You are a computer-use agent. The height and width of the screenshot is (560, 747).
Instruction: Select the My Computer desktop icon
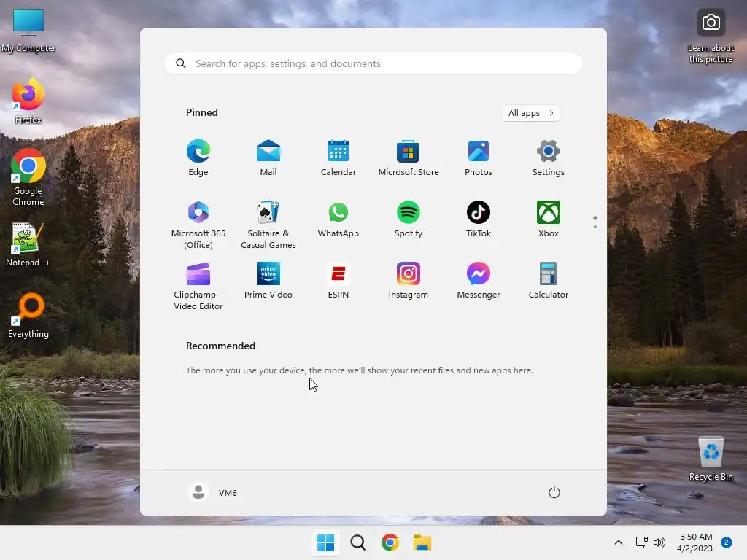point(28,31)
